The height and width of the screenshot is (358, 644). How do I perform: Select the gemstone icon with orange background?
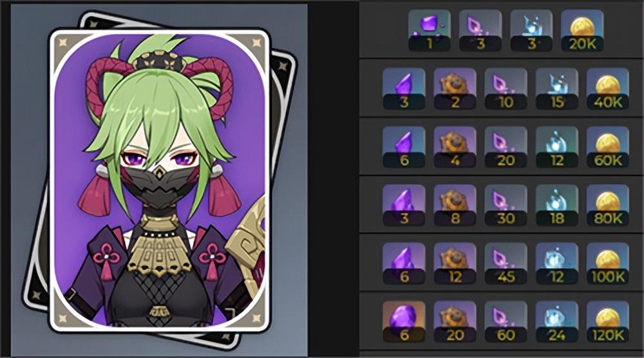(x=404, y=322)
